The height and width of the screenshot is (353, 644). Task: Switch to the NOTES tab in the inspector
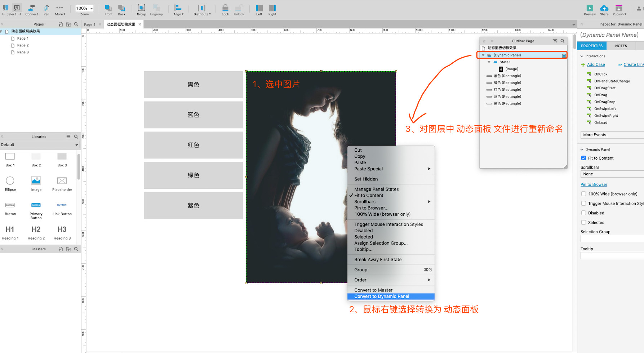coord(621,46)
